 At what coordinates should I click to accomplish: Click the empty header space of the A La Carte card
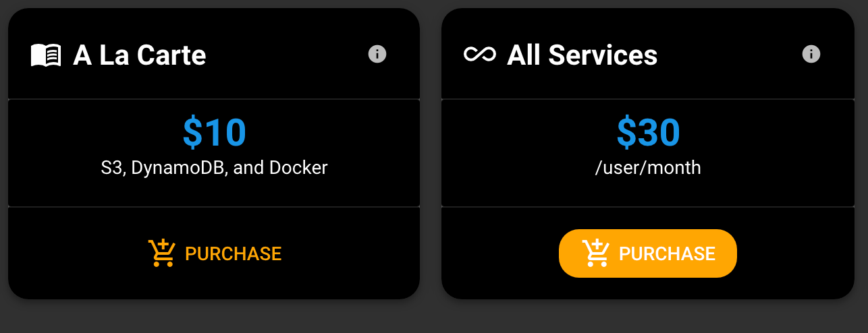[287, 54]
